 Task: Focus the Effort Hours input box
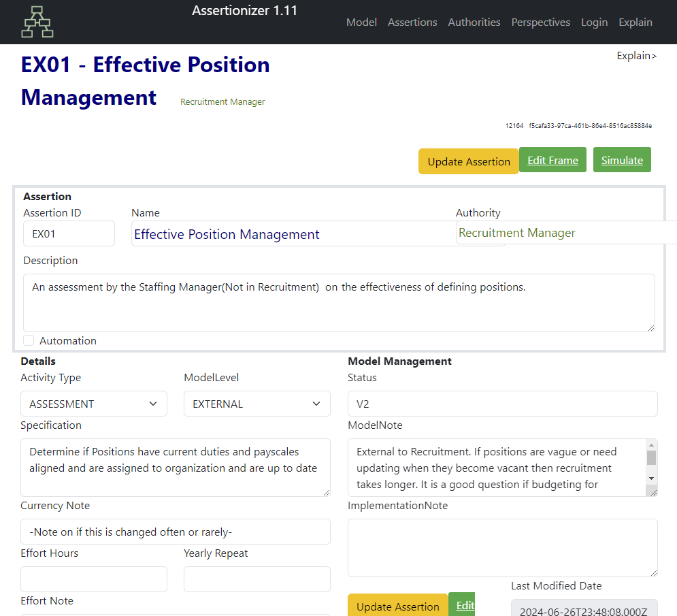click(94, 579)
